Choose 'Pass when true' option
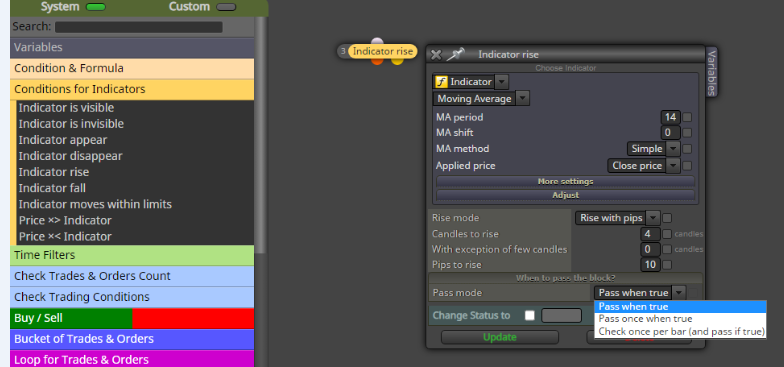The image size is (784, 367). coord(680,306)
